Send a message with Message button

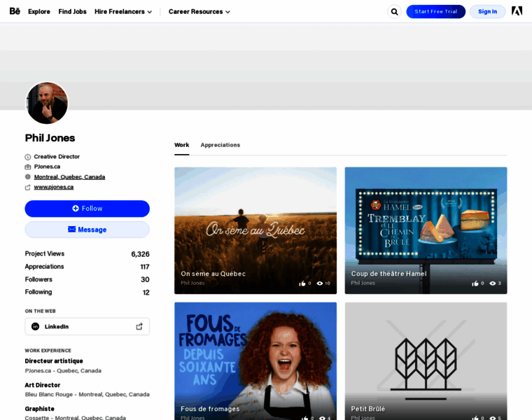click(87, 230)
